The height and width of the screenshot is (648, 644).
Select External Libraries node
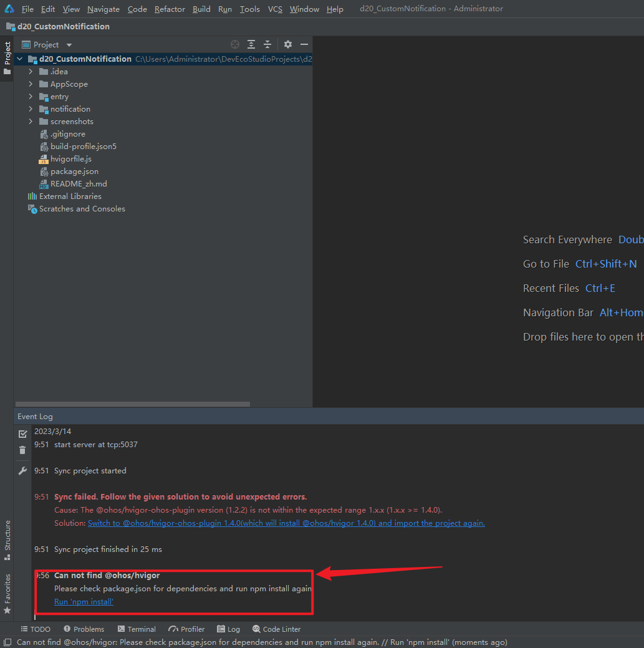(70, 196)
